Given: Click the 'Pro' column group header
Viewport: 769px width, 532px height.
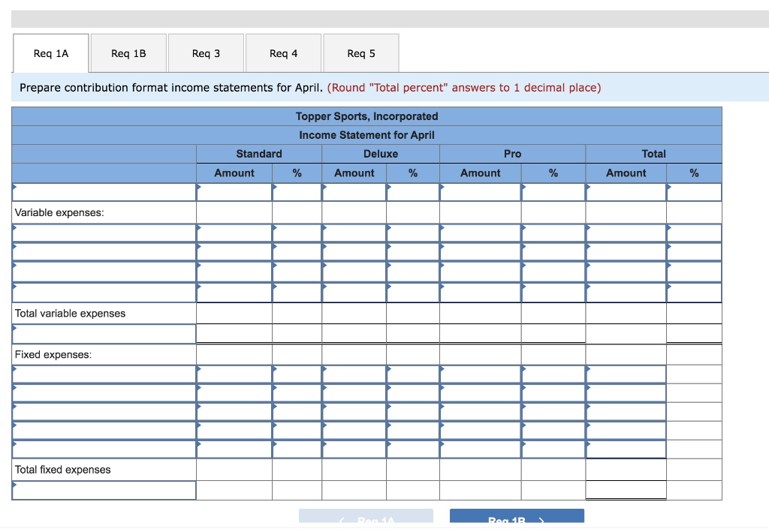Looking at the screenshot, I should click(512, 154).
